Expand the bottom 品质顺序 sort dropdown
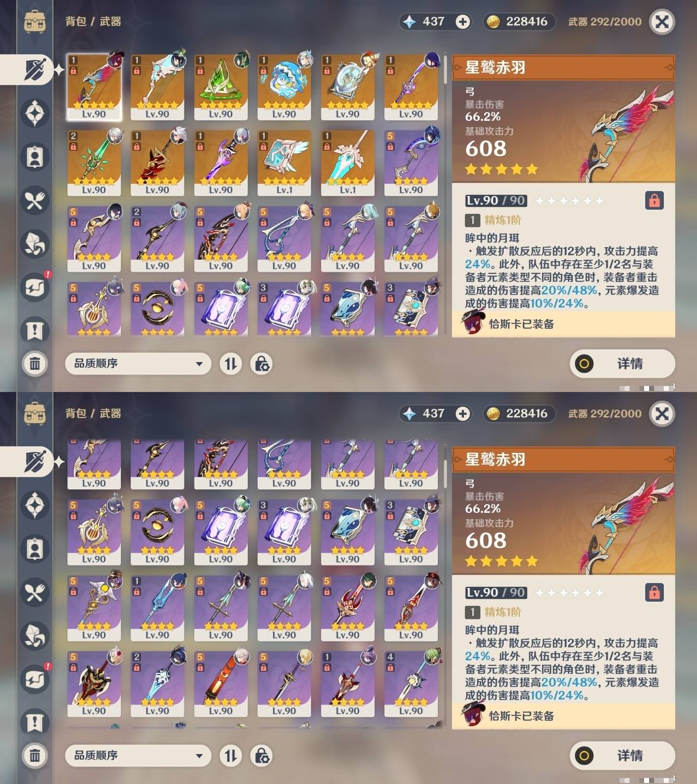This screenshot has width=697, height=784. click(138, 756)
